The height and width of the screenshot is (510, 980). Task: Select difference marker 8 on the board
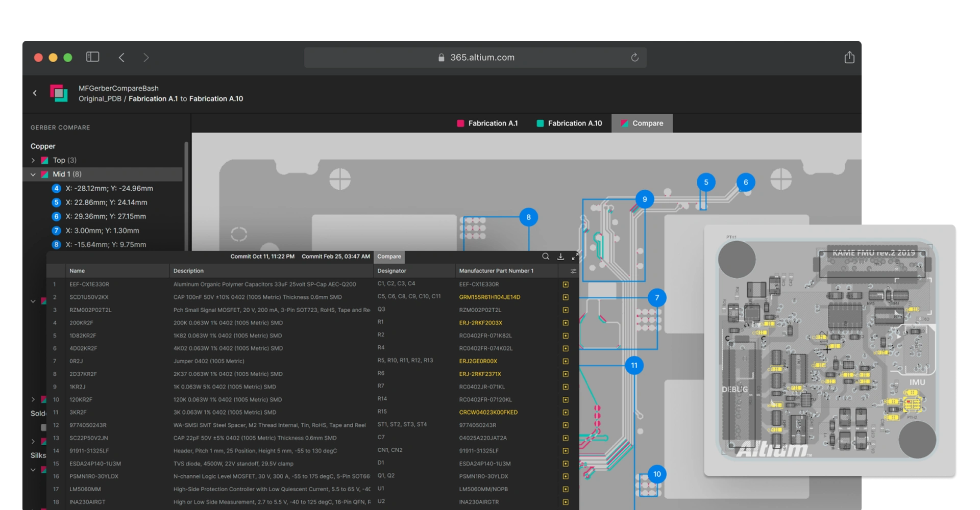coord(528,217)
